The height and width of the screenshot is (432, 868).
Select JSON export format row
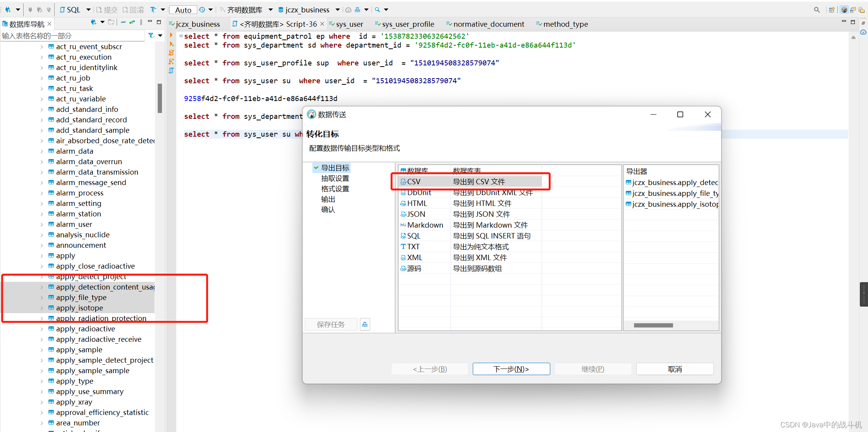pyautogui.click(x=416, y=214)
